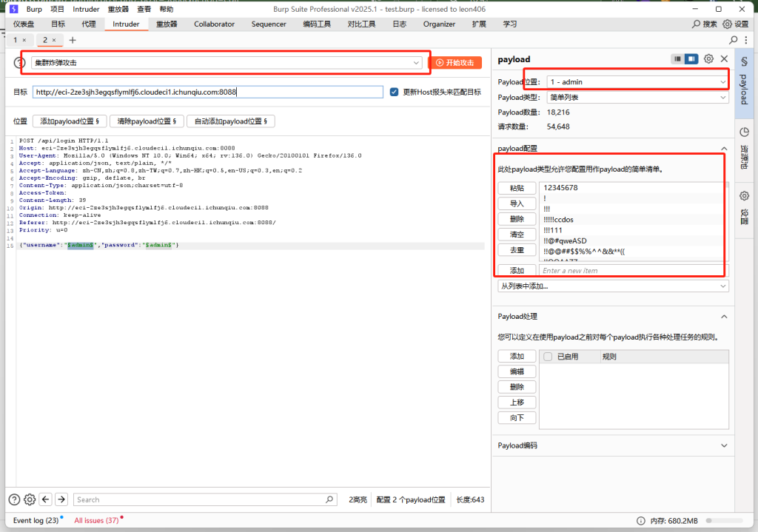
Task: Click the Burp Suite logo icon
Action: point(13,9)
